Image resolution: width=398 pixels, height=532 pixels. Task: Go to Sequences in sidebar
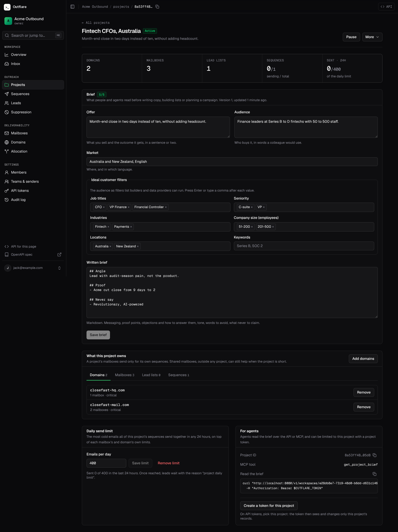click(x=33, y=94)
